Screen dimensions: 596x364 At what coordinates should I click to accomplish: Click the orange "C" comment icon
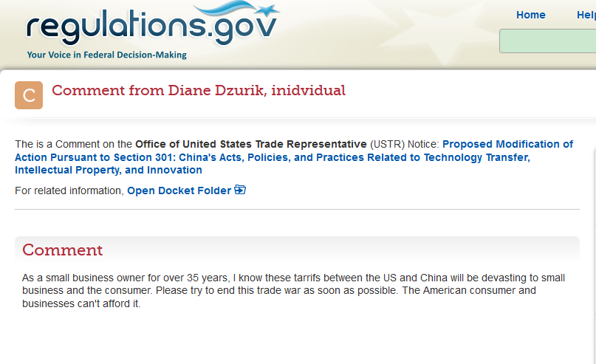point(29,95)
